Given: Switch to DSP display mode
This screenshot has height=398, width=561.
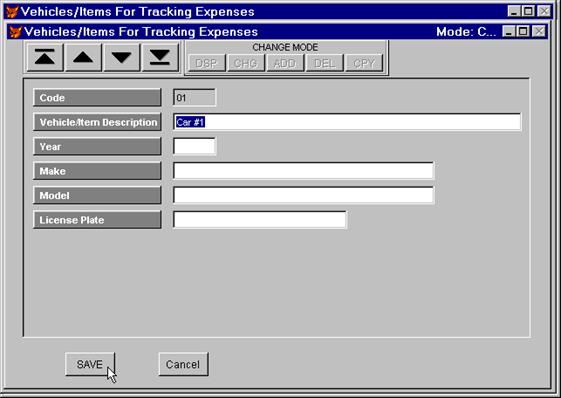Looking at the screenshot, I should coord(206,63).
